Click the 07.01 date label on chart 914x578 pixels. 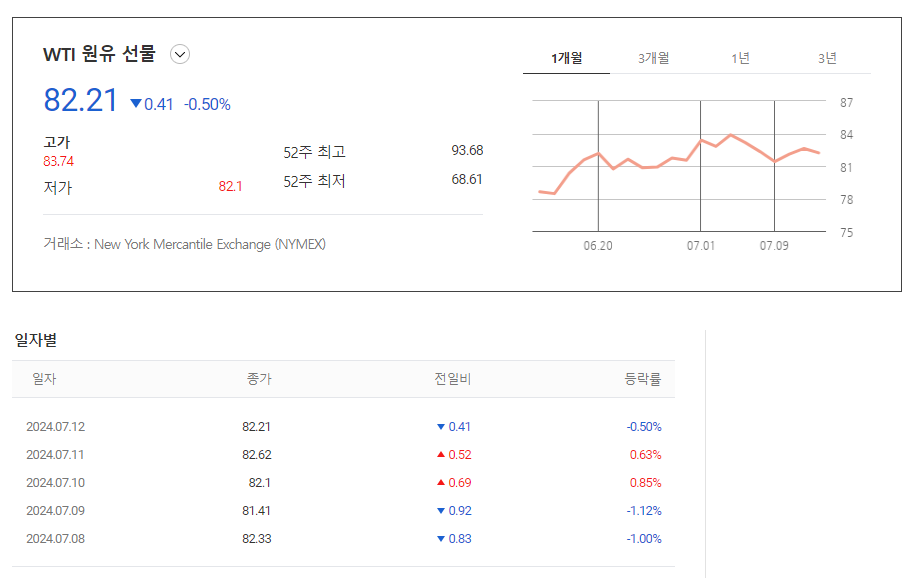701,246
